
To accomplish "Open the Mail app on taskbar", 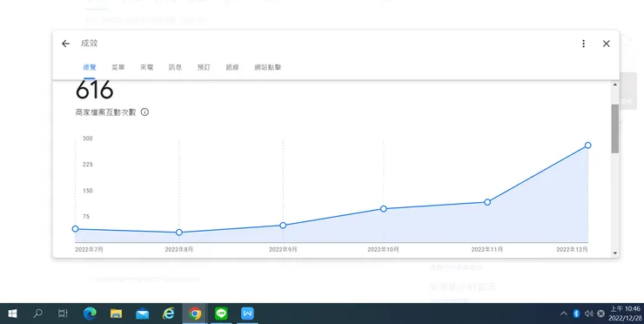I will 143,314.
